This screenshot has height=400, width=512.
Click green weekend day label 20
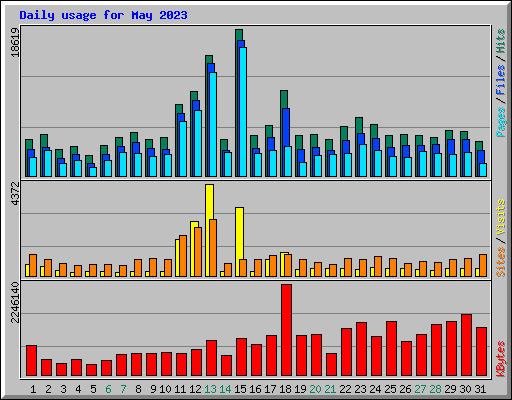tap(315, 389)
